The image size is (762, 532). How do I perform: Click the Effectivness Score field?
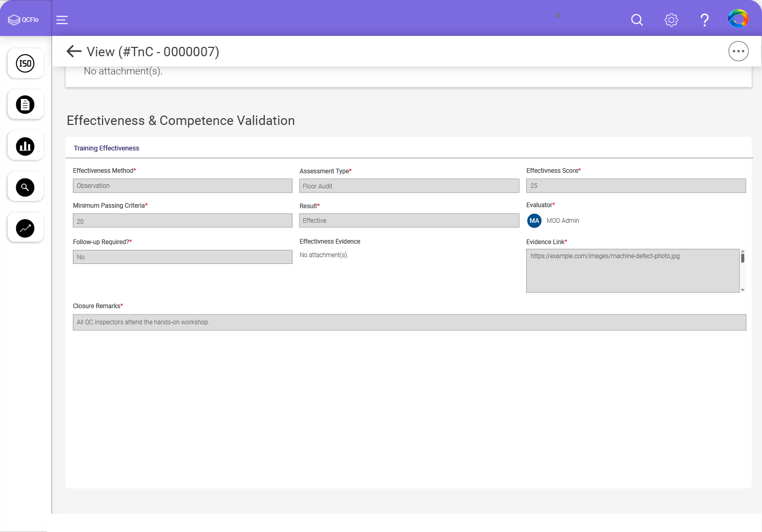(x=636, y=186)
